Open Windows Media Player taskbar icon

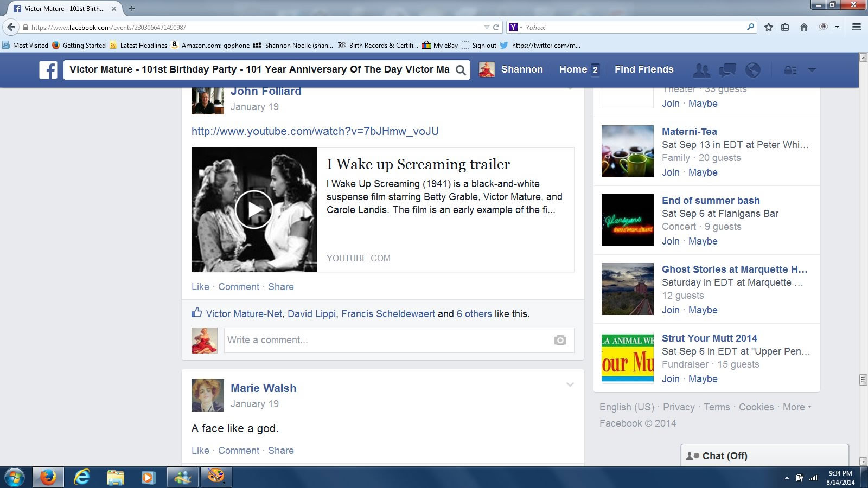[x=148, y=477]
